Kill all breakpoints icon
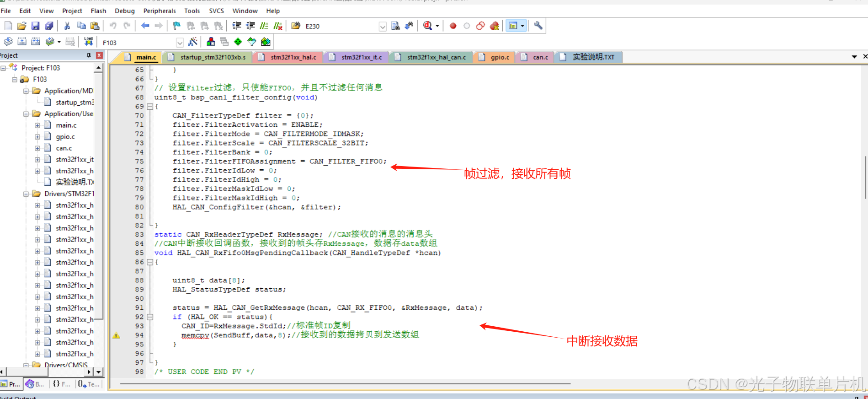868x399 pixels. (494, 26)
